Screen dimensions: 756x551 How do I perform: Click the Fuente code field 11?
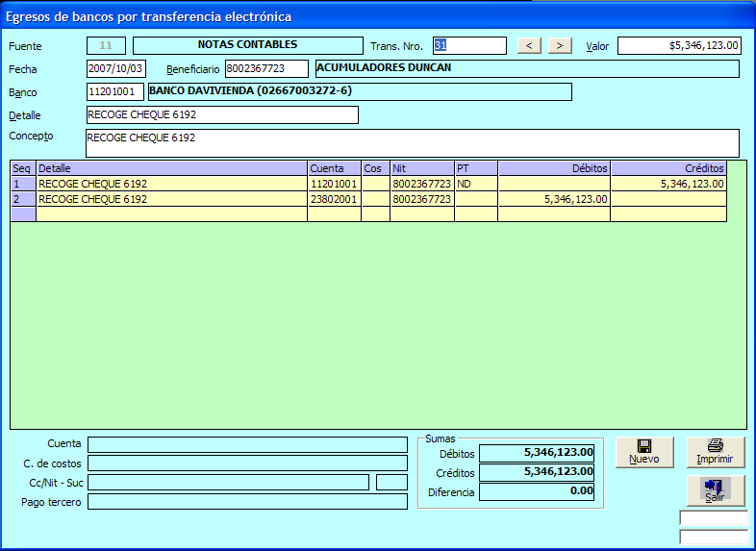point(106,46)
